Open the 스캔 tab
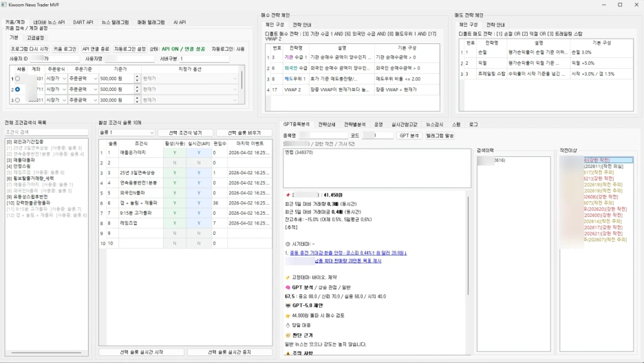 456,124
